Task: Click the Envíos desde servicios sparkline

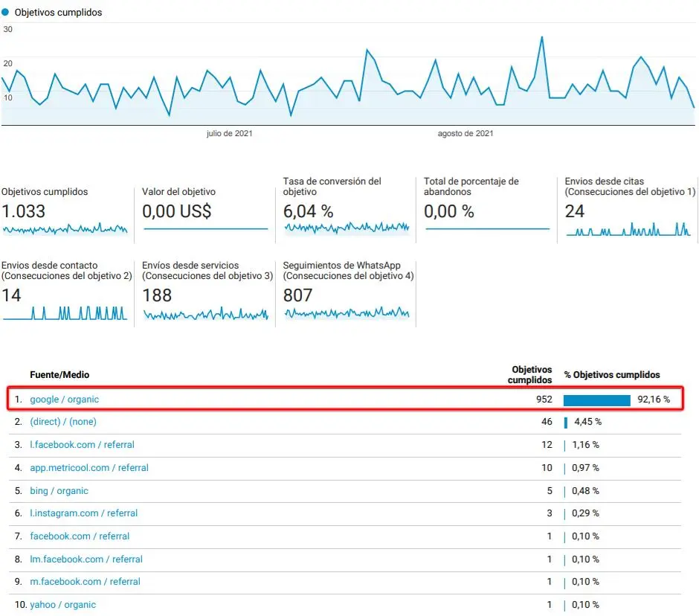Action: (x=205, y=315)
